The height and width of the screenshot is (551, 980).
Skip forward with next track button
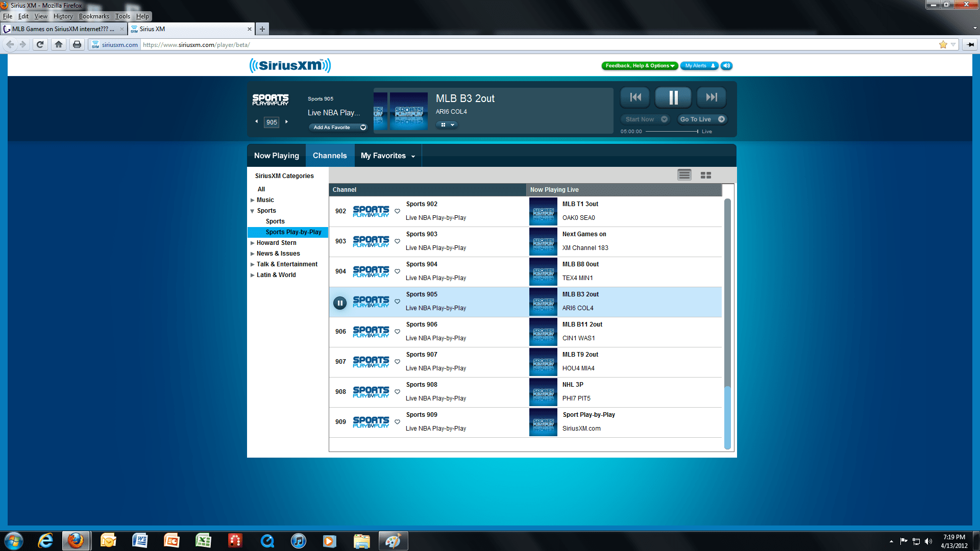711,97
